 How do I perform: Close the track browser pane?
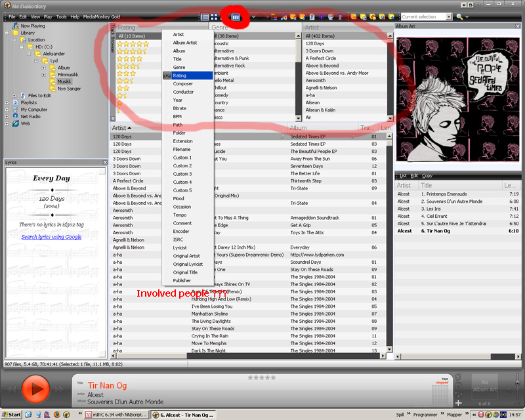[113, 119]
